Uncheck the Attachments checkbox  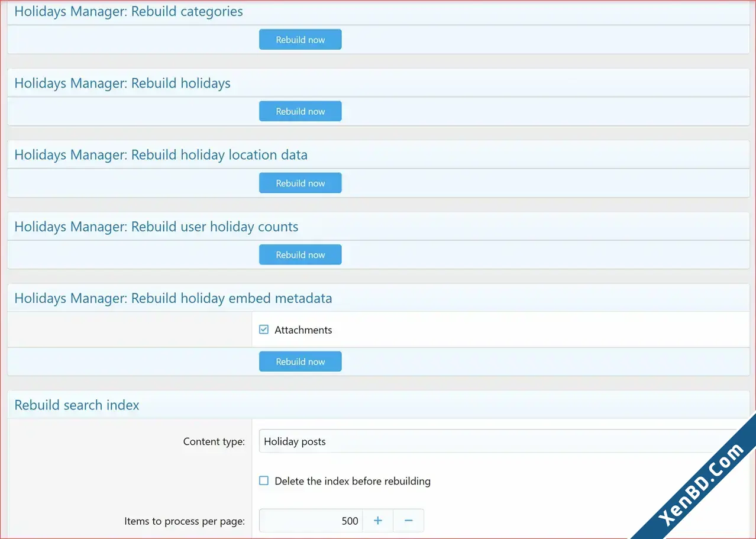(x=264, y=330)
